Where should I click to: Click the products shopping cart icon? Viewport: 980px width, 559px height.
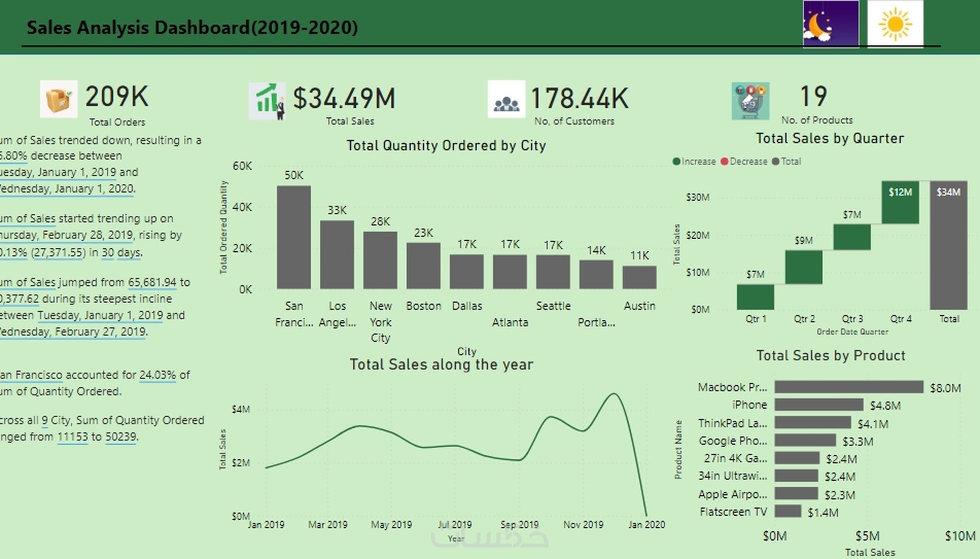coord(750,101)
